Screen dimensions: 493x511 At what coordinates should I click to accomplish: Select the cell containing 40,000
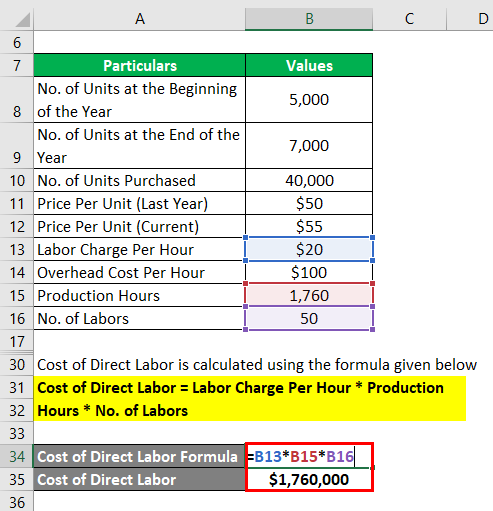309,180
